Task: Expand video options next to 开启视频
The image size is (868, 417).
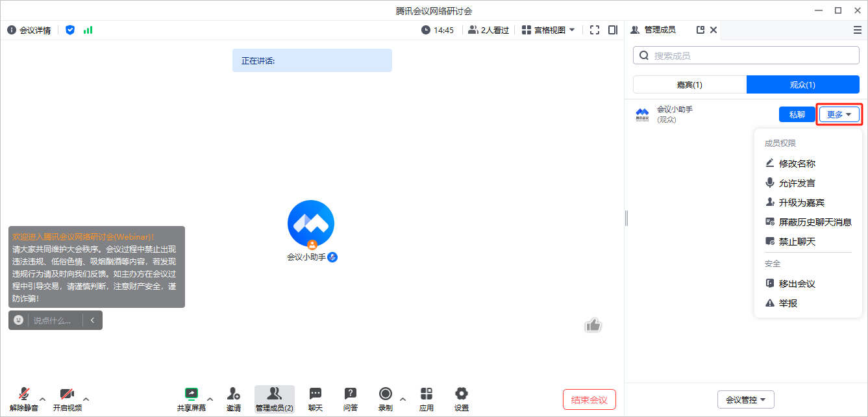Action: pyautogui.click(x=86, y=399)
